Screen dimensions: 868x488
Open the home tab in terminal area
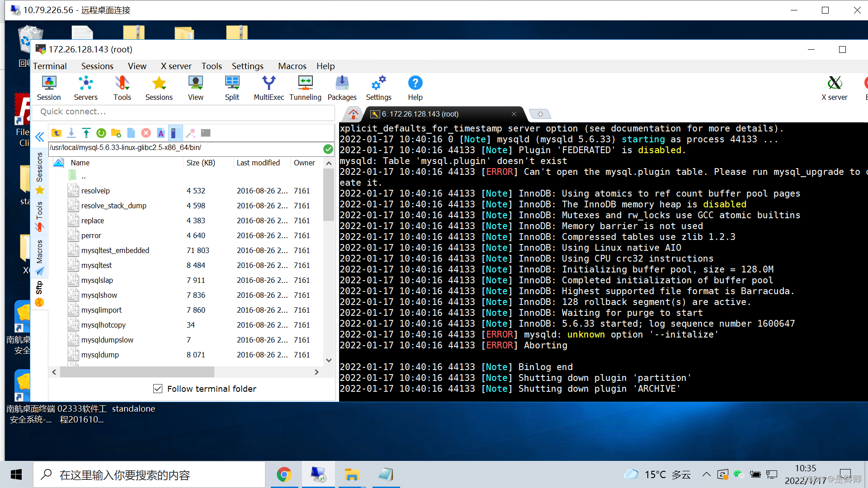pos(354,114)
